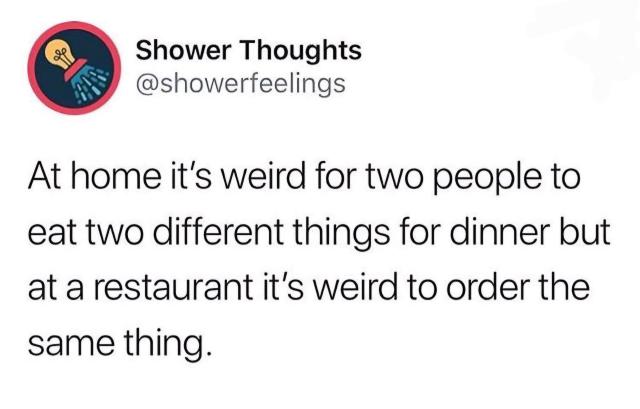Select the line starting "eat two different"
The height and width of the screenshot is (409, 640).
[319, 233]
